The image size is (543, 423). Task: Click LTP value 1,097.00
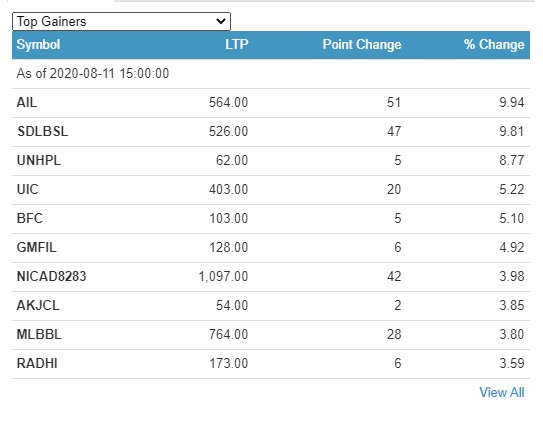(x=223, y=276)
